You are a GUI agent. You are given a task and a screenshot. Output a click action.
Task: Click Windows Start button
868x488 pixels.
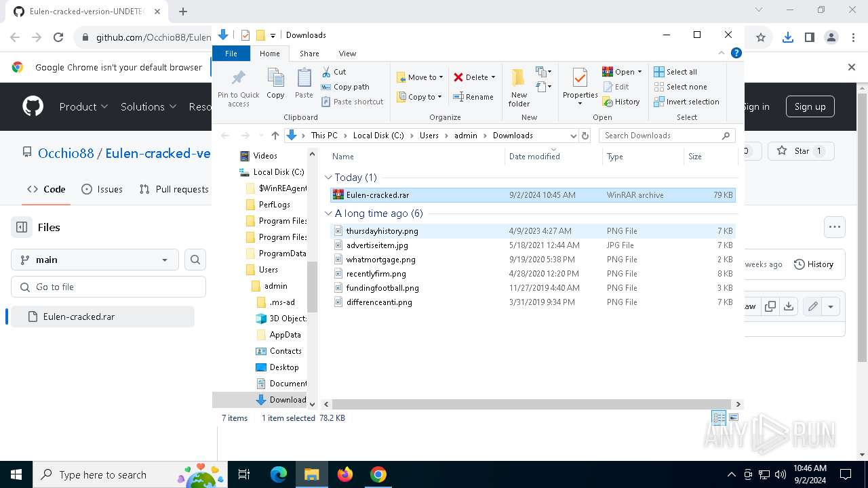[16, 474]
